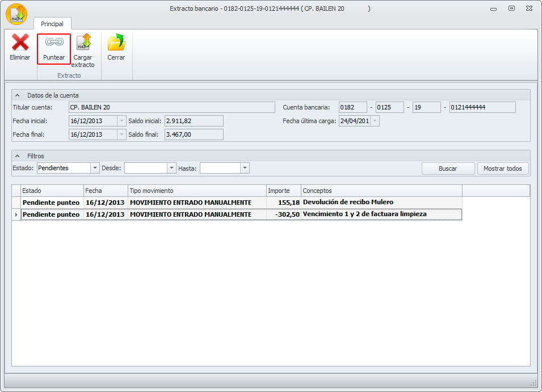542x392 pixels.
Task: Sort by the Estado column header
Action: [52, 191]
